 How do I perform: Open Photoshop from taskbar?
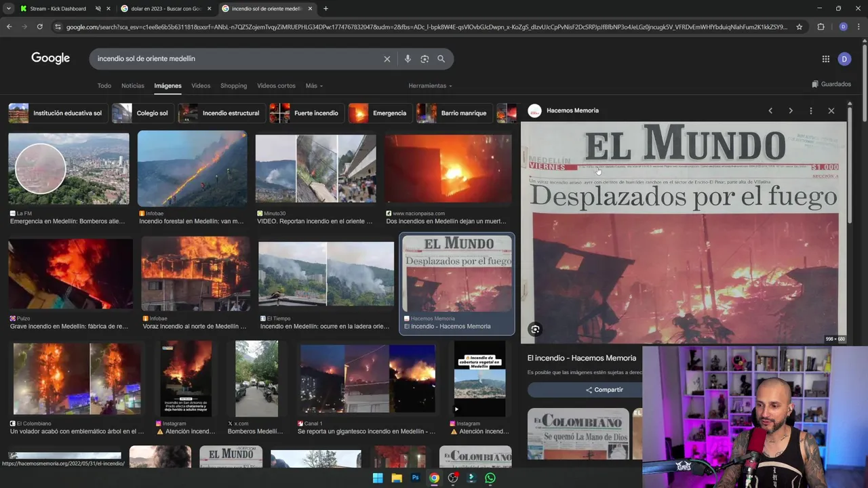[416, 478]
